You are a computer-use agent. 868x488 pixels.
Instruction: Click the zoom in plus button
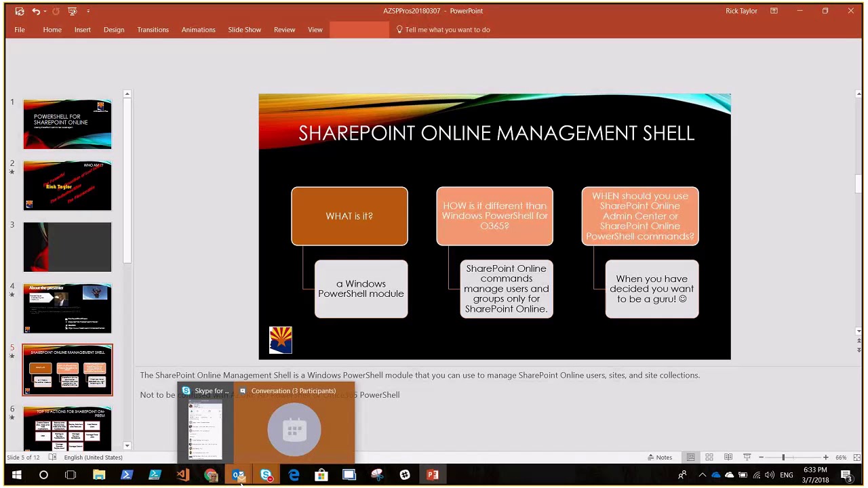click(x=825, y=457)
